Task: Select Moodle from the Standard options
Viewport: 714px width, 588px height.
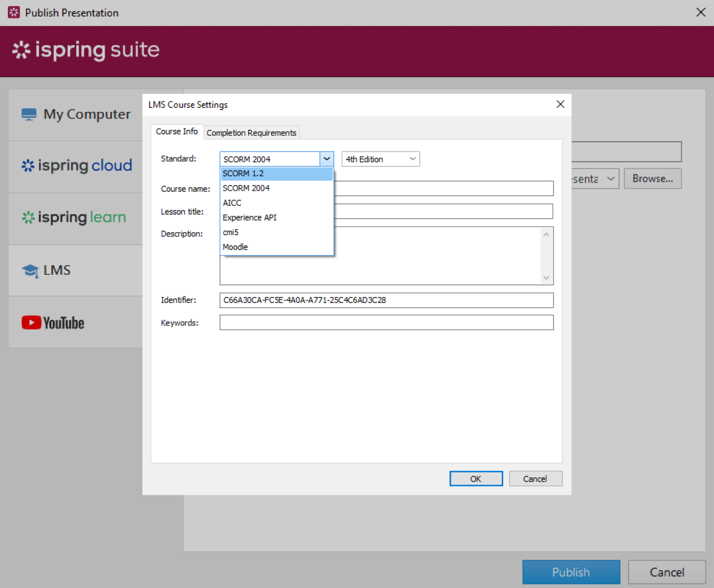Action: click(x=235, y=247)
